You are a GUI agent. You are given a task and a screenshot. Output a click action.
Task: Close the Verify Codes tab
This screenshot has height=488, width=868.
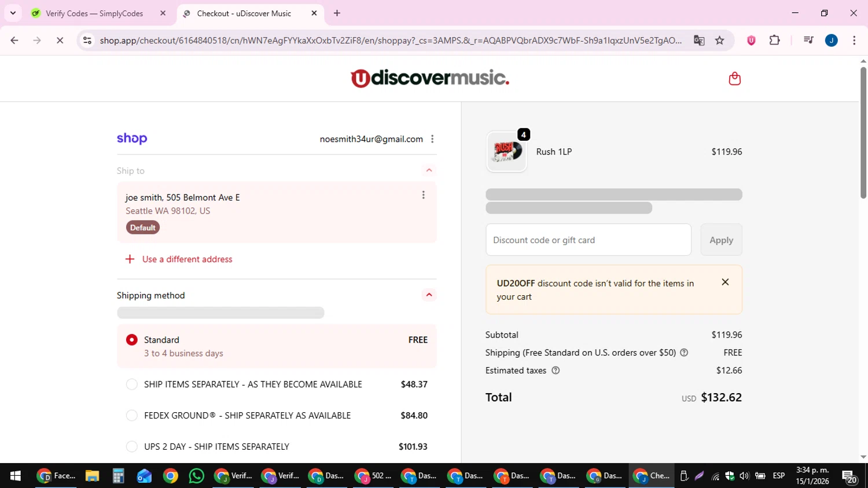[163, 13]
